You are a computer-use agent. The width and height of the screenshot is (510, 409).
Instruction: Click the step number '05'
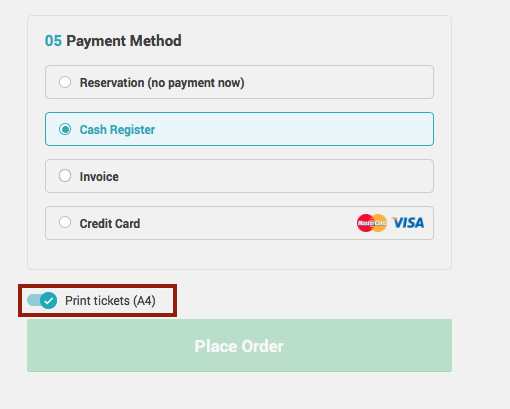point(53,41)
